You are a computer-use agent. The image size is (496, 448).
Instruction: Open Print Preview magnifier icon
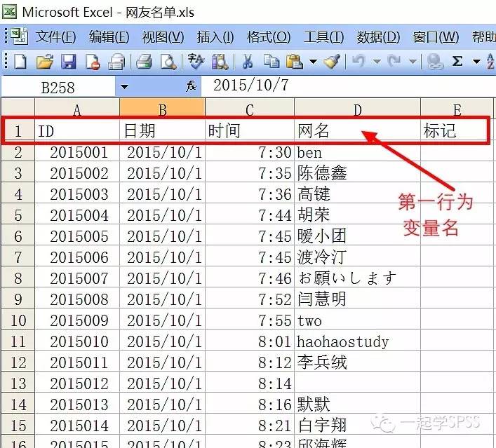[x=168, y=61]
